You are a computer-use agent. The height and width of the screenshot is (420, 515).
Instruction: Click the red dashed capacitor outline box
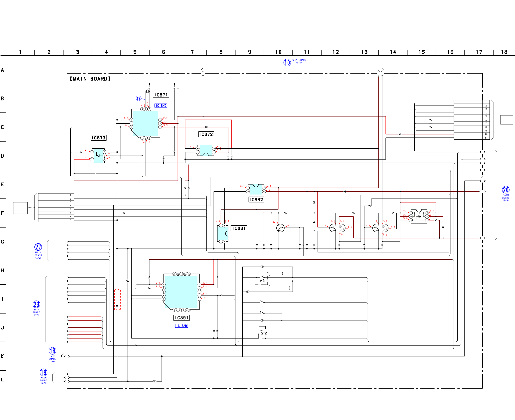pyautogui.click(x=117, y=299)
